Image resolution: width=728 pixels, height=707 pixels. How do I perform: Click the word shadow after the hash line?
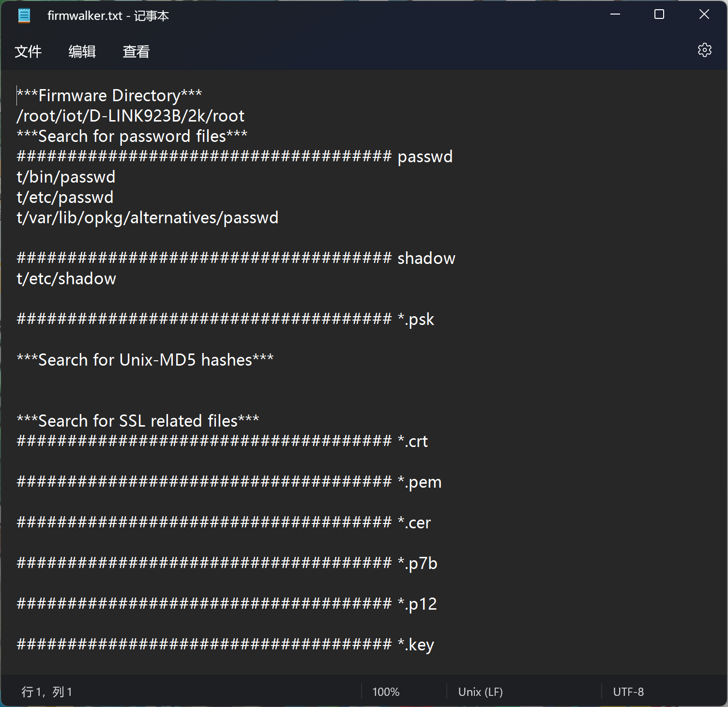click(x=426, y=258)
